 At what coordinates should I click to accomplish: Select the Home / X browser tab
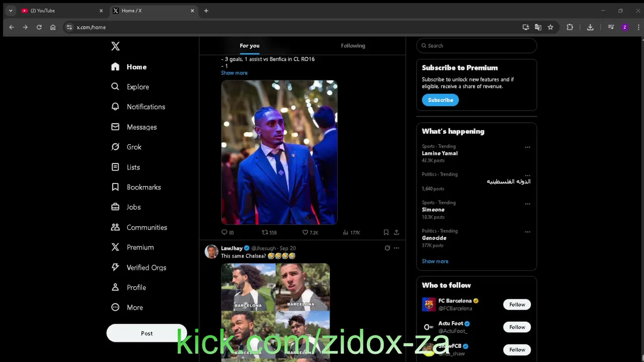click(x=153, y=11)
